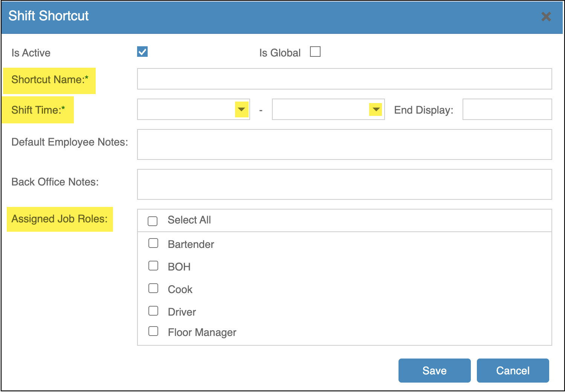Select the Driver job role checkbox
This screenshot has height=392, width=565.
(x=153, y=311)
